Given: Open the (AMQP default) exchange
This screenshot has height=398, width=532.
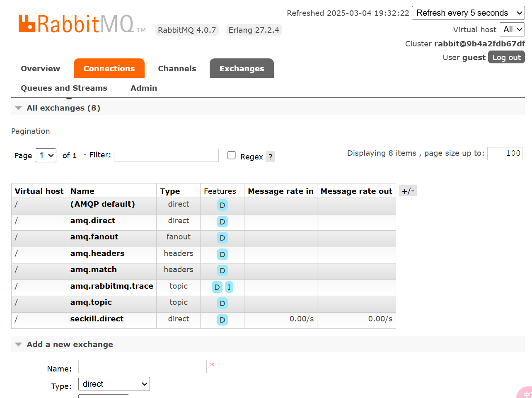Looking at the screenshot, I should (102, 204).
